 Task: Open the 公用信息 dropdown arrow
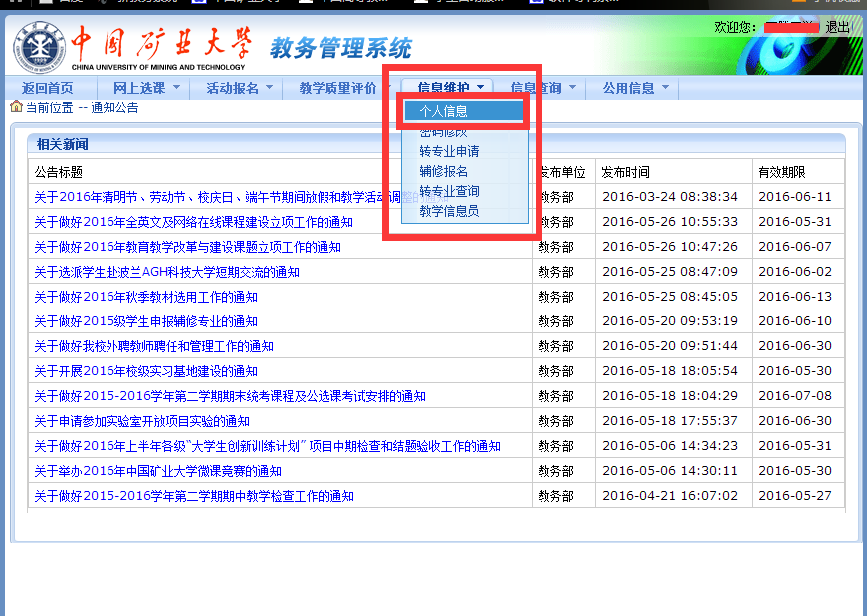665,88
